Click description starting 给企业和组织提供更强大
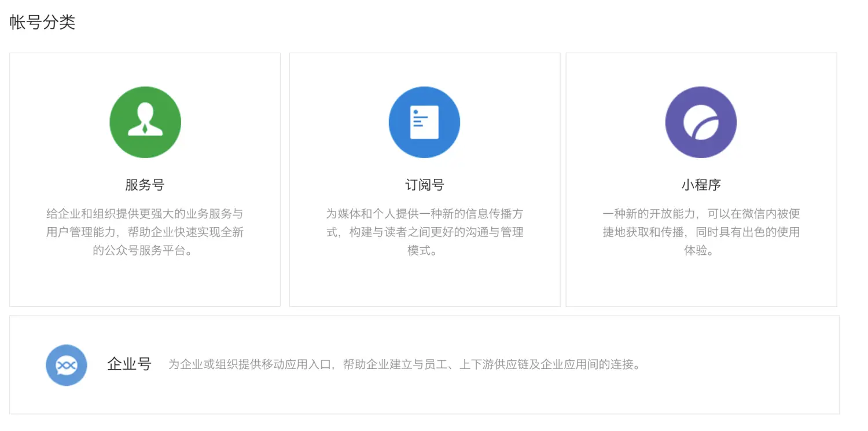This screenshot has width=868, height=431. [x=145, y=232]
